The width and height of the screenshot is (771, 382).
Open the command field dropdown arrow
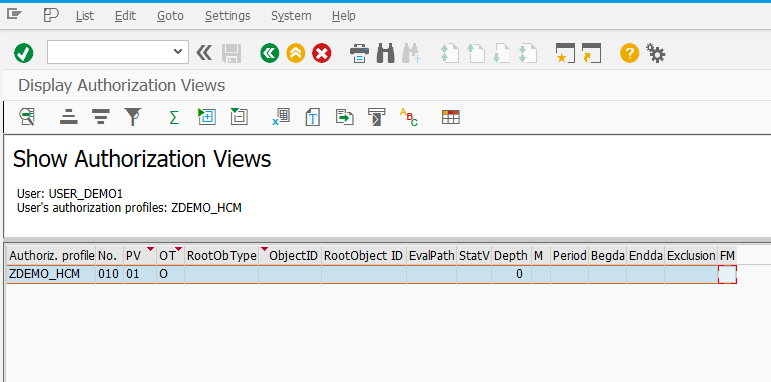tap(178, 52)
